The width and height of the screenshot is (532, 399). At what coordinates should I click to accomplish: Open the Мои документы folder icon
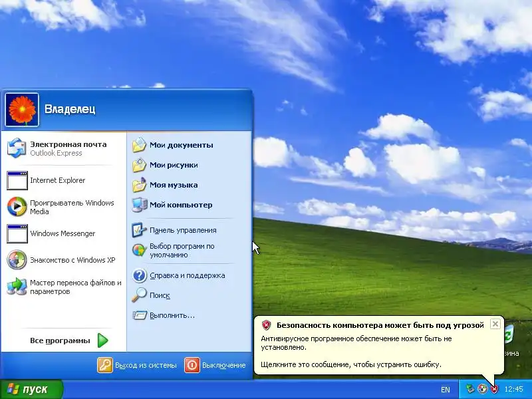[x=139, y=145]
